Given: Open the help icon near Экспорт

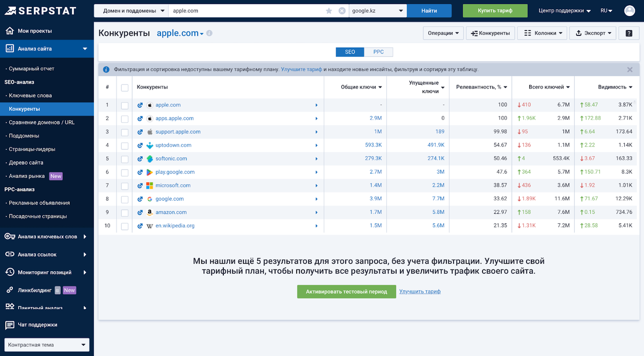Looking at the screenshot, I should (628, 33).
